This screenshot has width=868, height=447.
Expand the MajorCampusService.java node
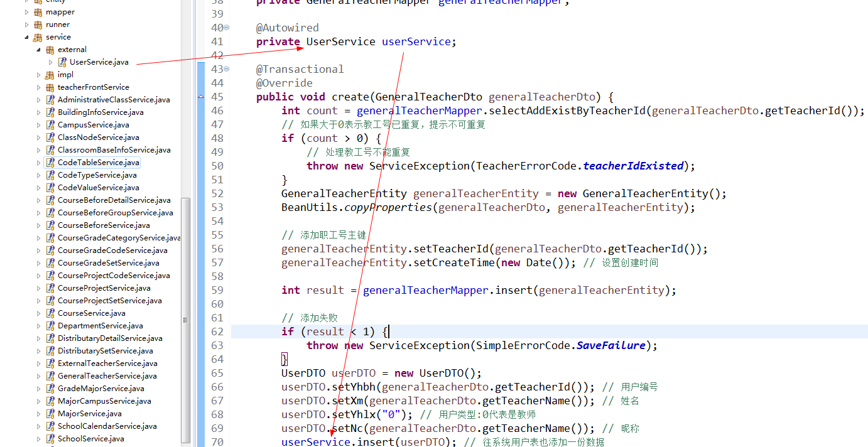pos(39,401)
